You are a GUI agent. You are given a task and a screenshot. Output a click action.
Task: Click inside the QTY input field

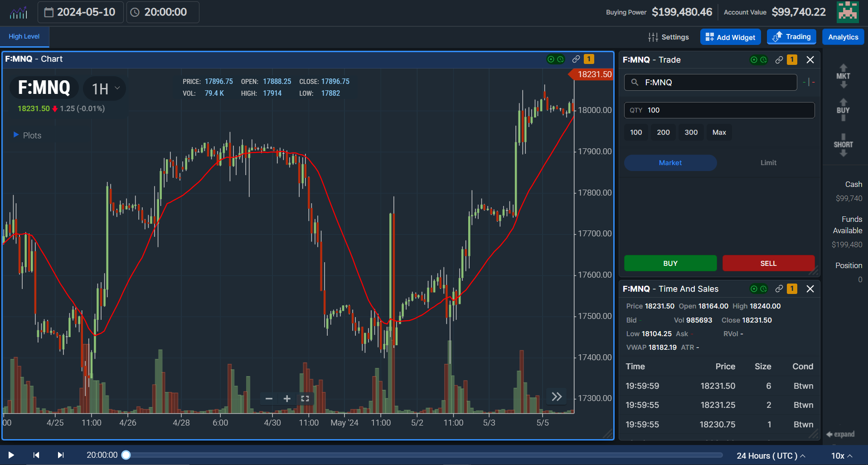(x=719, y=110)
